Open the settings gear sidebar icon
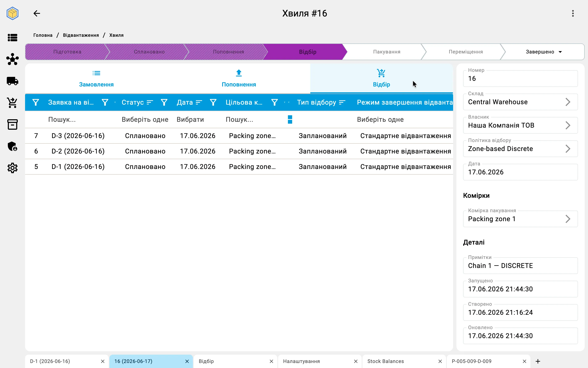Screen dimensions: 588x368 coord(12,168)
